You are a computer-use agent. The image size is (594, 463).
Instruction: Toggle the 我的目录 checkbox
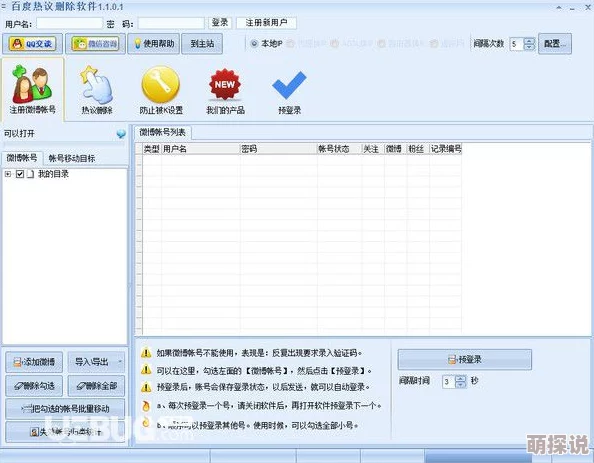pyautogui.click(x=20, y=174)
